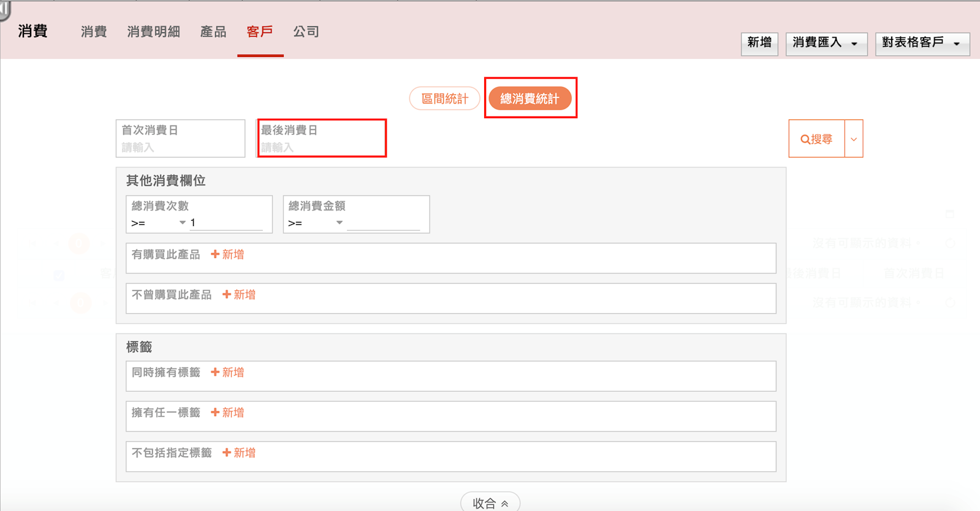Switch to 區間統計 mode

(444, 99)
